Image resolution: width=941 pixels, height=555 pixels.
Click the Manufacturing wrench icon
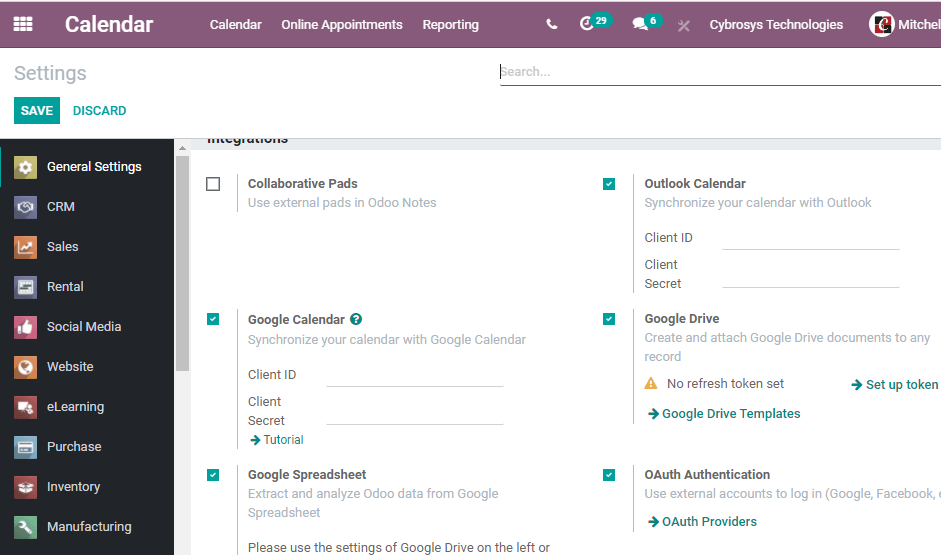click(25, 527)
